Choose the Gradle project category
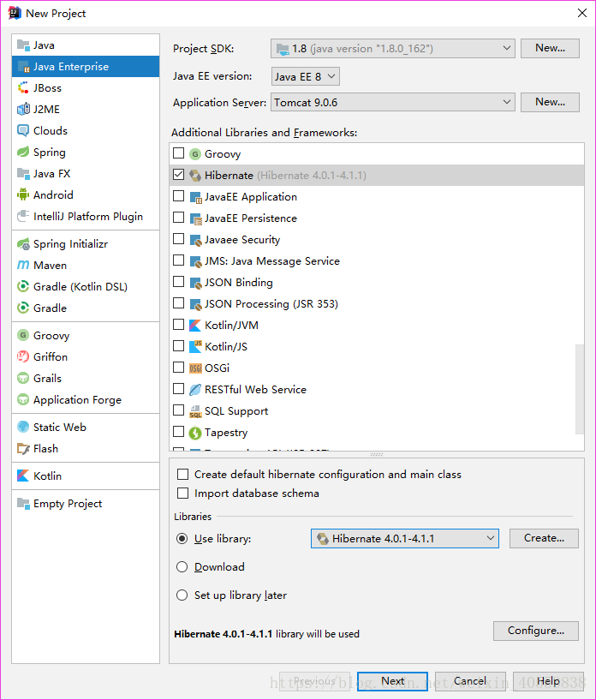Screen dimensions: 596x700 tap(86, 308)
